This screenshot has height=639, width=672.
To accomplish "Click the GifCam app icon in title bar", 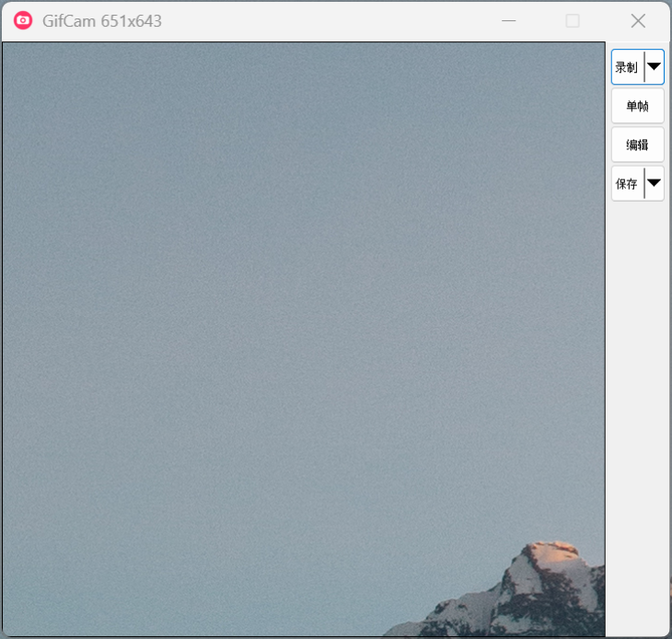I will point(23,20).
